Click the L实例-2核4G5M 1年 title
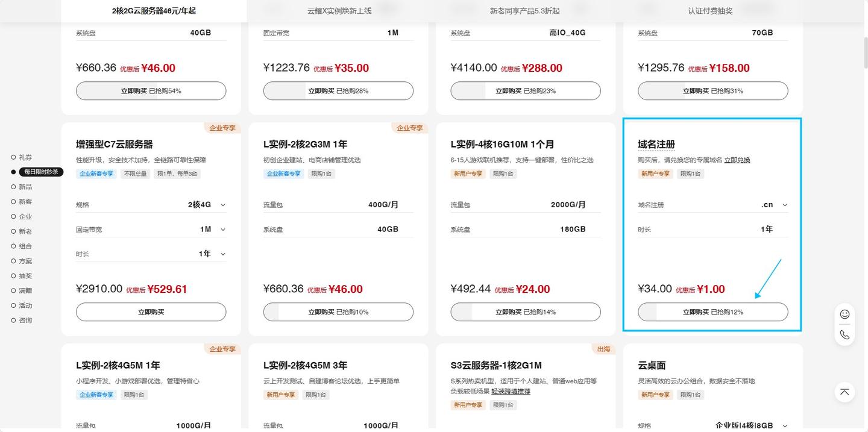Screen dimensions: 868x432 point(118,366)
